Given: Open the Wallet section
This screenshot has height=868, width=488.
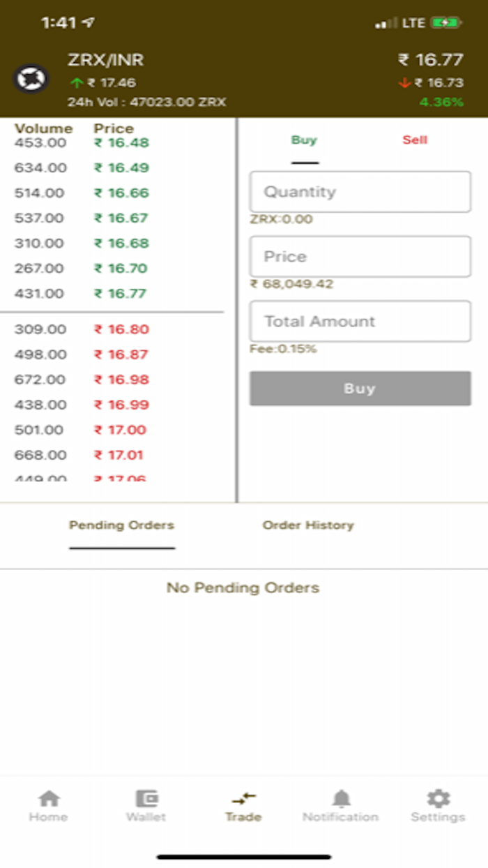Looking at the screenshot, I should (x=146, y=804).
